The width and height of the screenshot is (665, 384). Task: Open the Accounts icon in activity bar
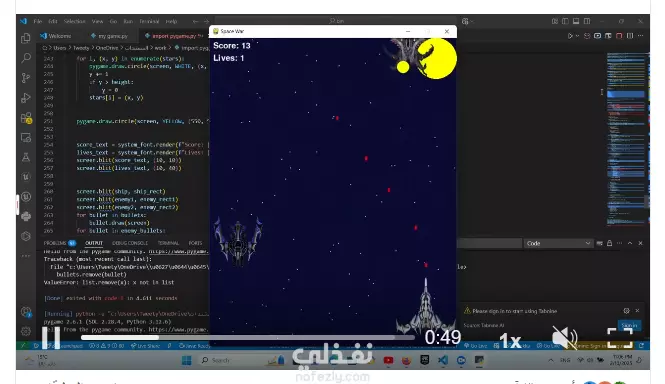[x=26, y=312]
